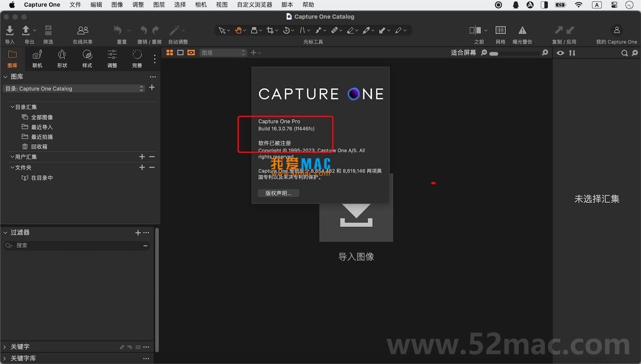The height and width of the screenshot is (364, 641).
Task: Collapse the 图库 panel section
Action: pos(5,77)
